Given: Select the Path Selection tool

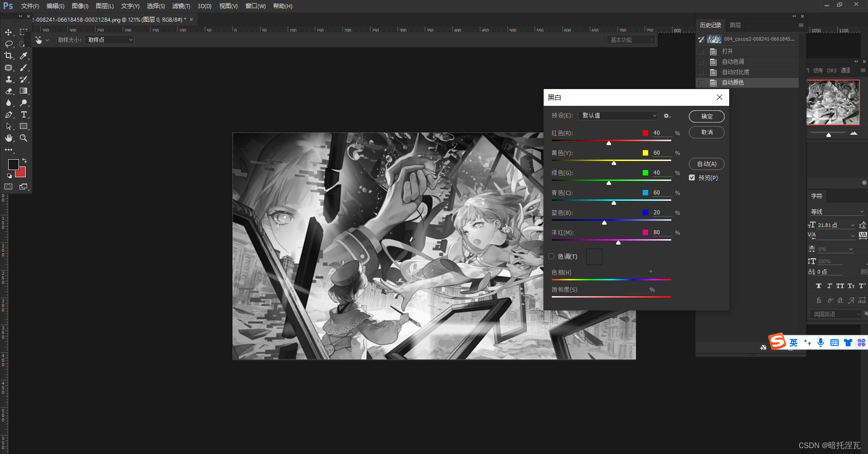Looking at the screenshot, I should pos(9,126).
